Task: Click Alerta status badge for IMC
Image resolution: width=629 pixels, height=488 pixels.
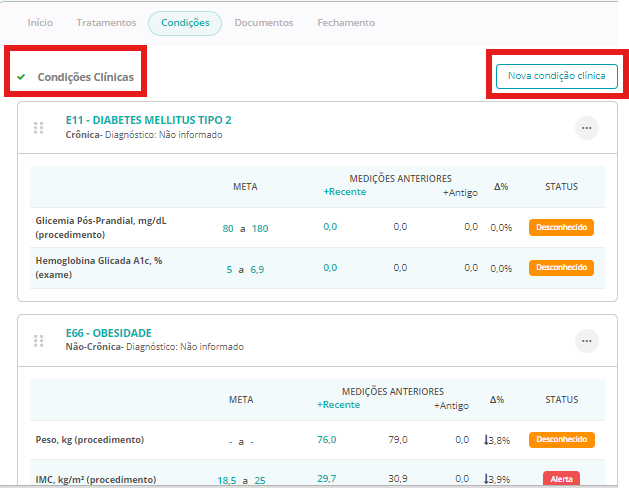Action: point(561,479)
